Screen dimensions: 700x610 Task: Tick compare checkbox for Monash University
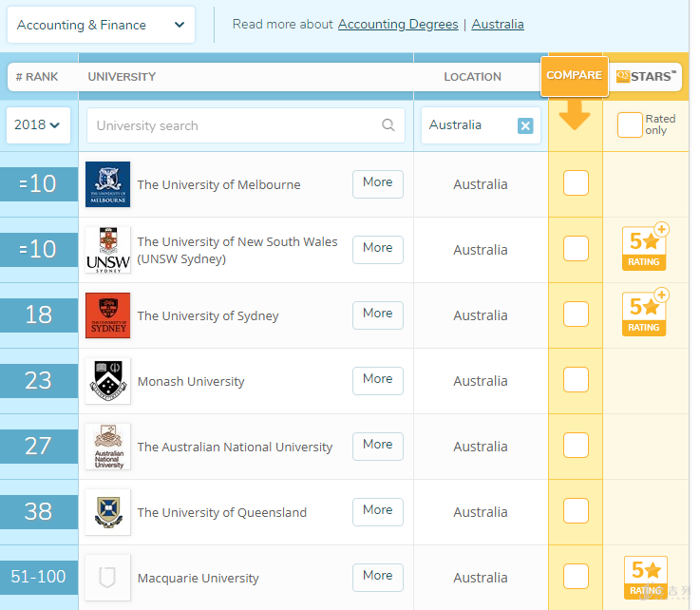[x=576, y=380]
